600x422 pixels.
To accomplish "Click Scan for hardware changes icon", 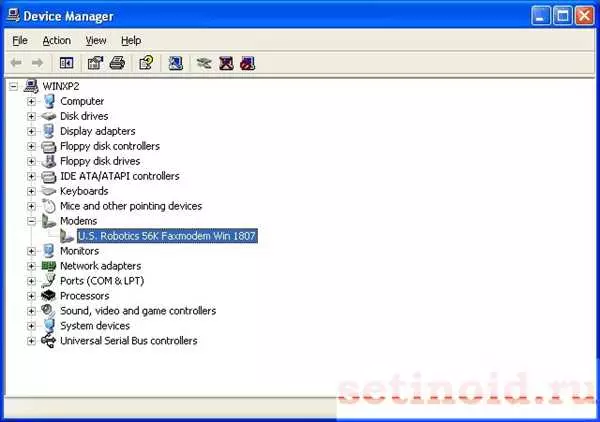I will point(176,63).
